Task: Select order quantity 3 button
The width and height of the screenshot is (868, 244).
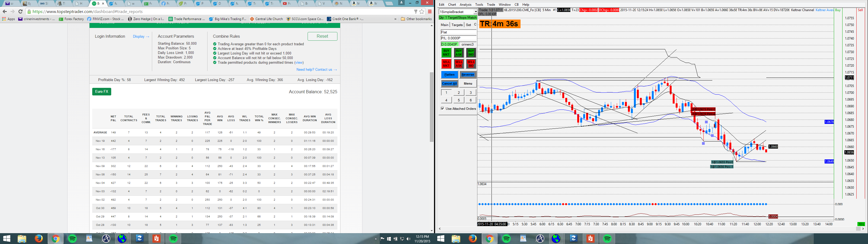Action: (471, 93)
